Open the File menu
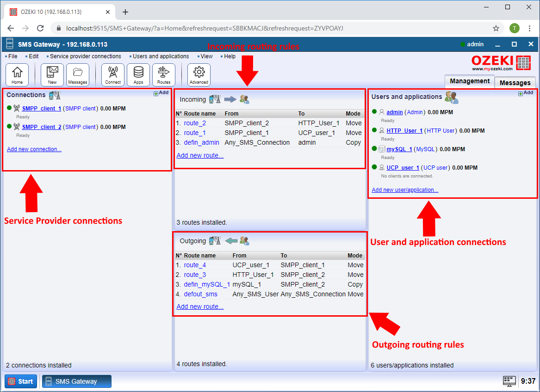 [13, 56]
